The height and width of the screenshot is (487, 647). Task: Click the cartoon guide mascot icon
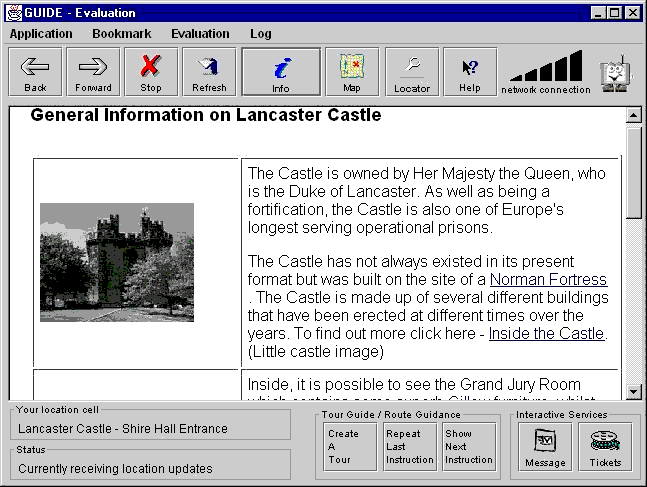615,73
